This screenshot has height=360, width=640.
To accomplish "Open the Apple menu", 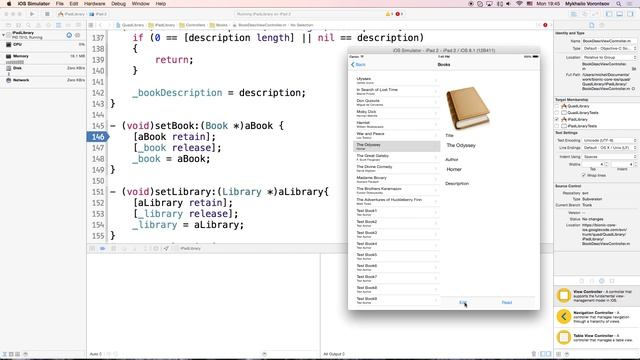I will click(9, 4).
